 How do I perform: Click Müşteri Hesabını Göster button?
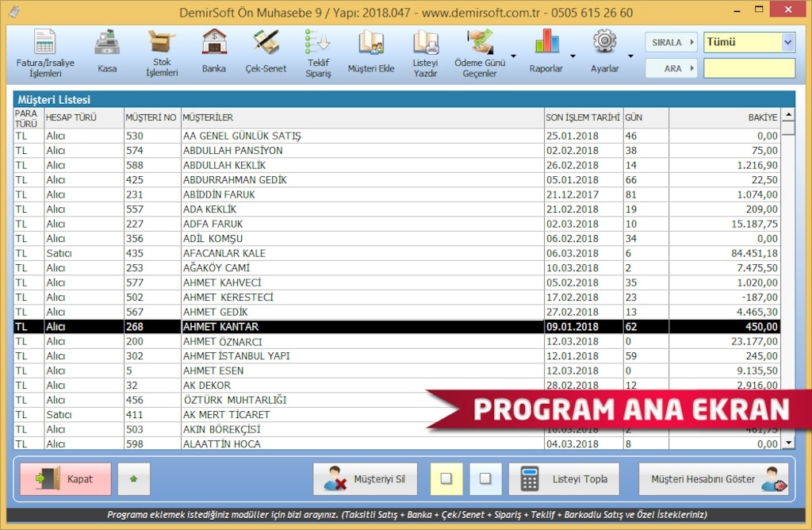point(714,478)
